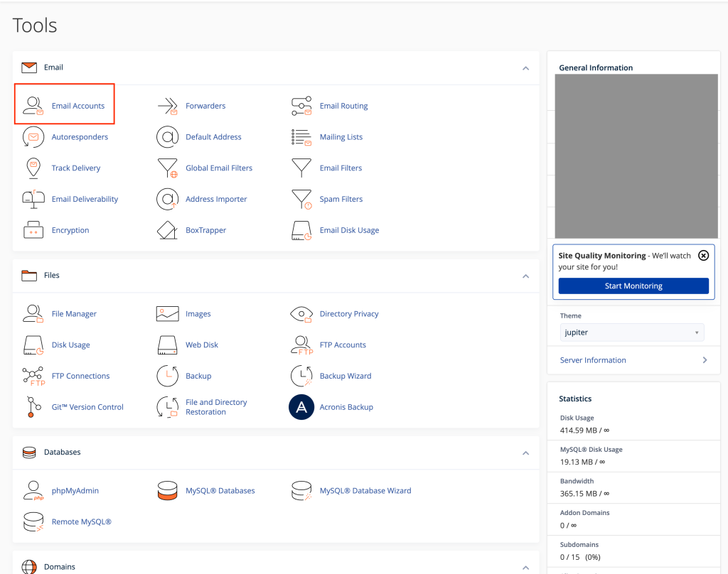This screenshot has height=574, width=728.
Task: Click the Spam Filters icon
Action: 301,199
